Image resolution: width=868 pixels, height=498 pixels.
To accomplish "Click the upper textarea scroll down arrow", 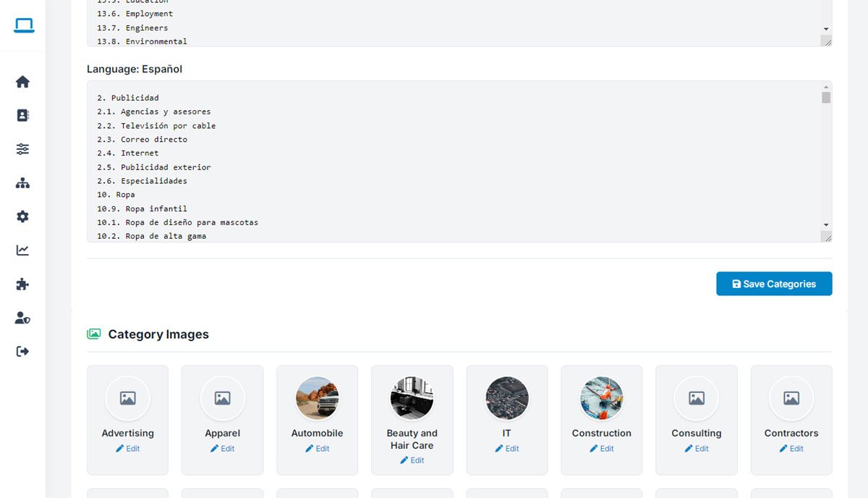I will tap(826, 28).
